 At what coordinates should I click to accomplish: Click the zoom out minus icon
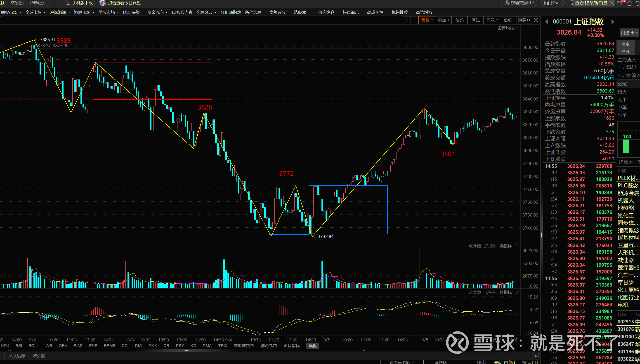click(414, 20)
